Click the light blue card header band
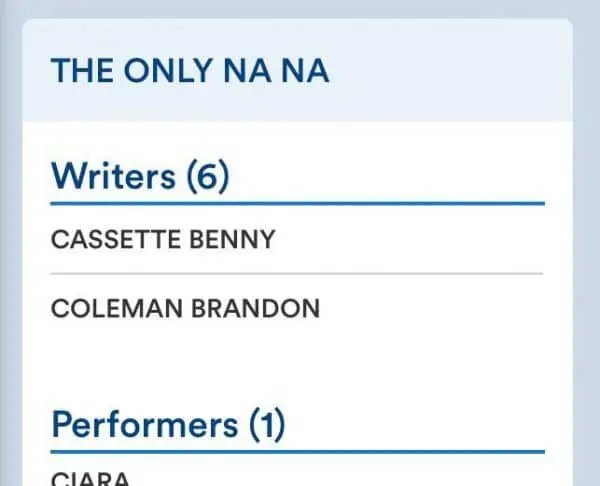The image size is (600, 486). tap(450, 72)
